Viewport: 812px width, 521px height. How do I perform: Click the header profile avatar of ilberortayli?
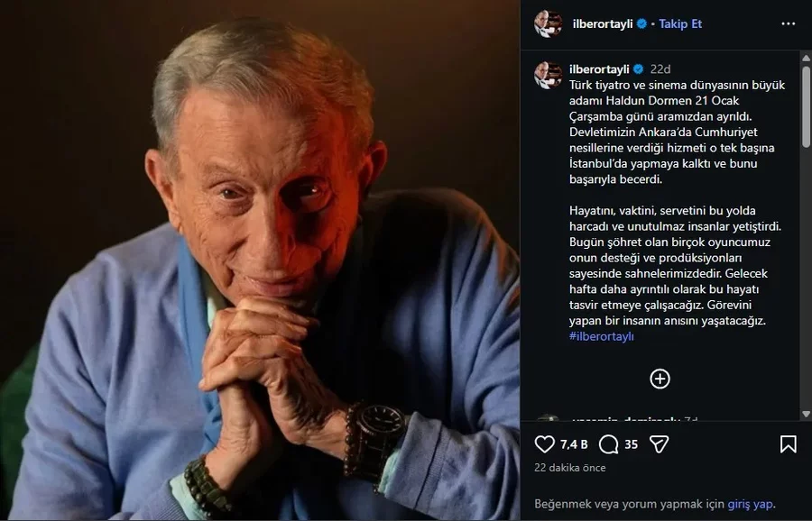[x=548, y=24]
